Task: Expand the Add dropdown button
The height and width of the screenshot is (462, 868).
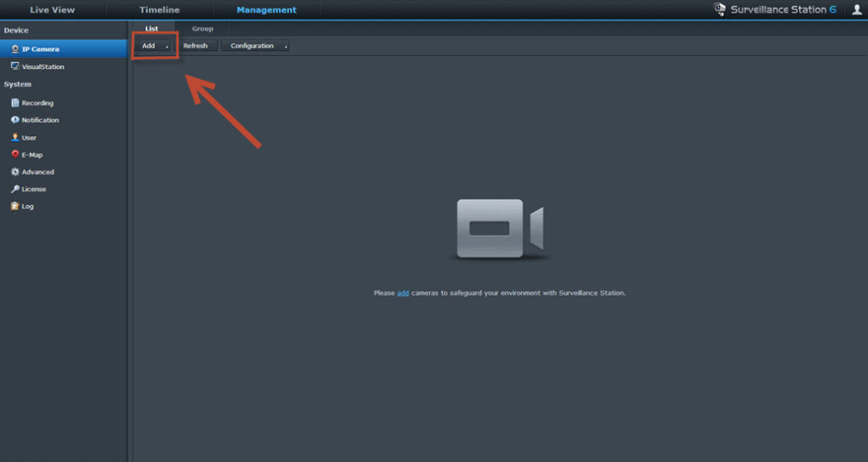Action: (x=155, y=46)
